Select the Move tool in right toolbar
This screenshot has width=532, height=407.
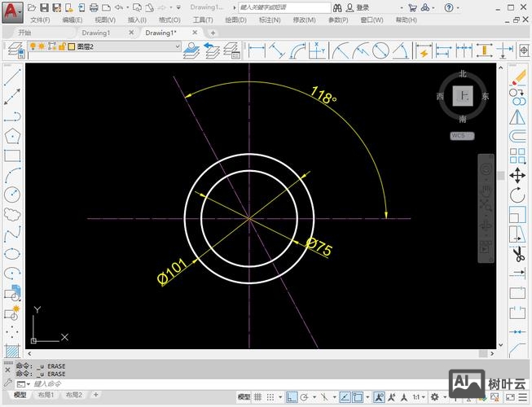coord(517,176)
